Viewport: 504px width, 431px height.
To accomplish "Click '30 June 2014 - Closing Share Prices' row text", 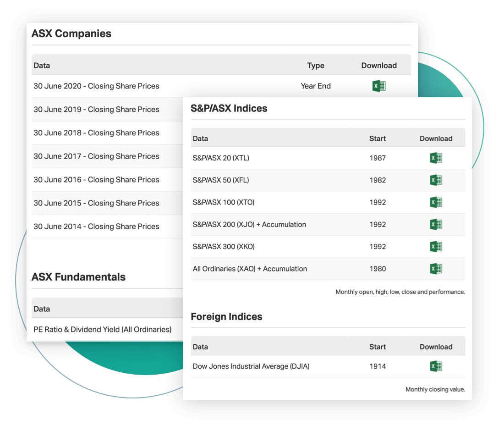I will click(96, 227).
